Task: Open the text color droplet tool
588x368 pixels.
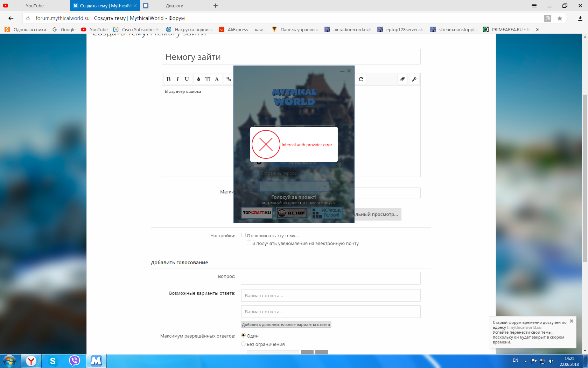Action: tap(198, 79)
